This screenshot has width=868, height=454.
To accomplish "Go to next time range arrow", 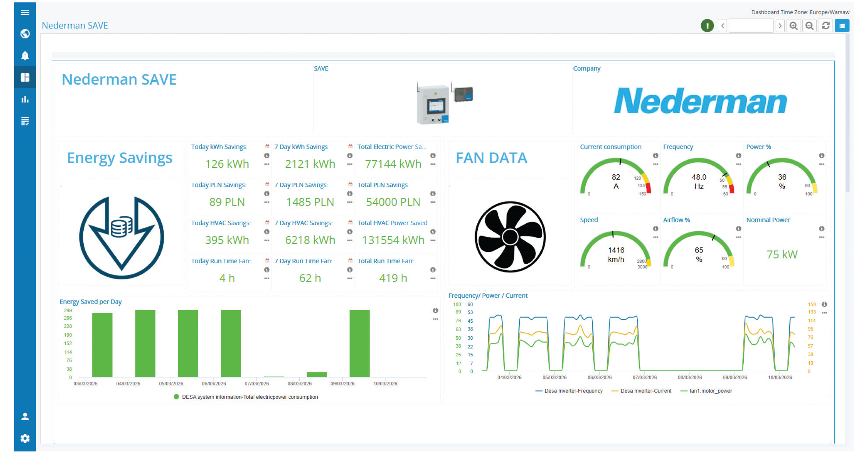I will (x=780, y=26).
